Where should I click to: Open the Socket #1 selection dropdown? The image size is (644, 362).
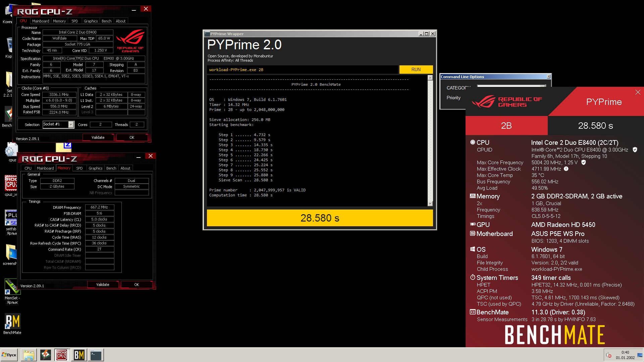pyautogui.click(x=71, y=125)
